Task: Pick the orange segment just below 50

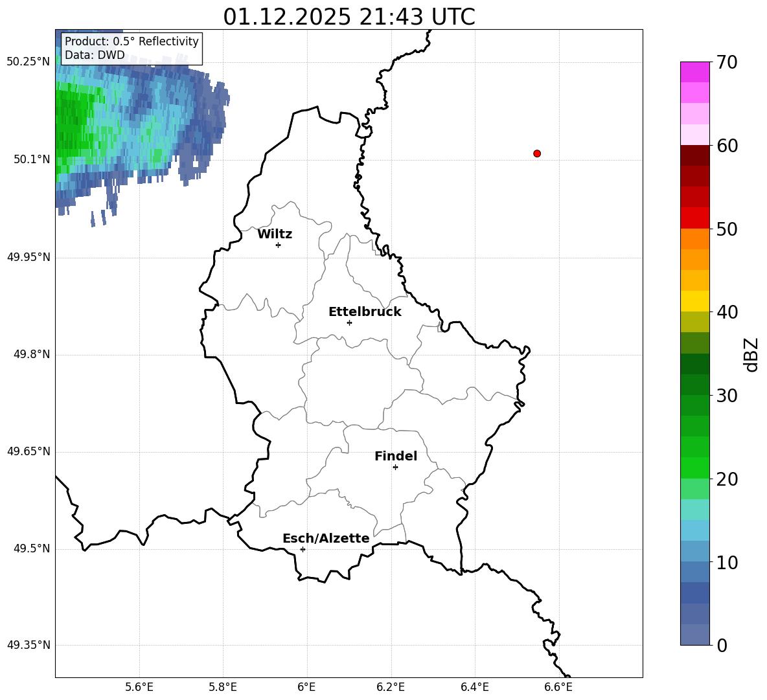Action: click(694, 239)
